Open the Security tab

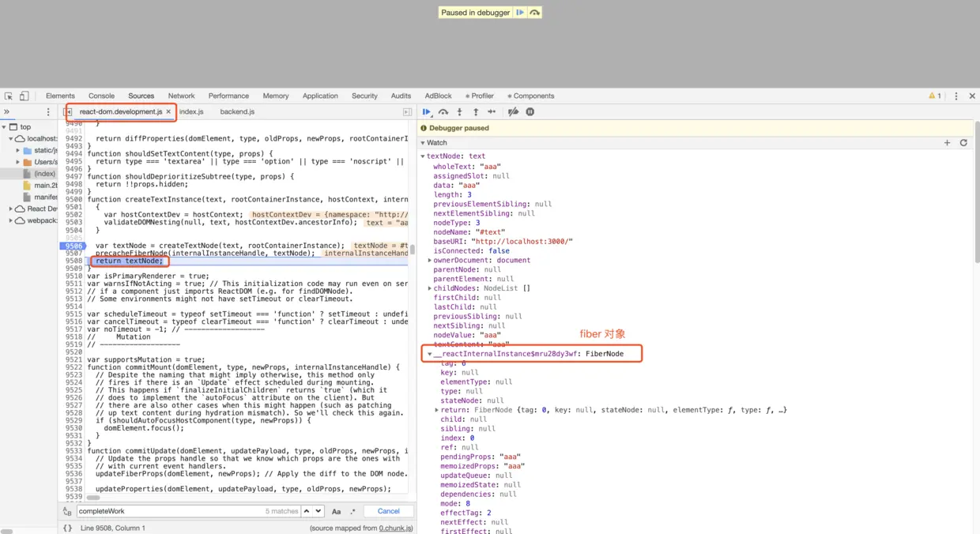pos(364,96)
